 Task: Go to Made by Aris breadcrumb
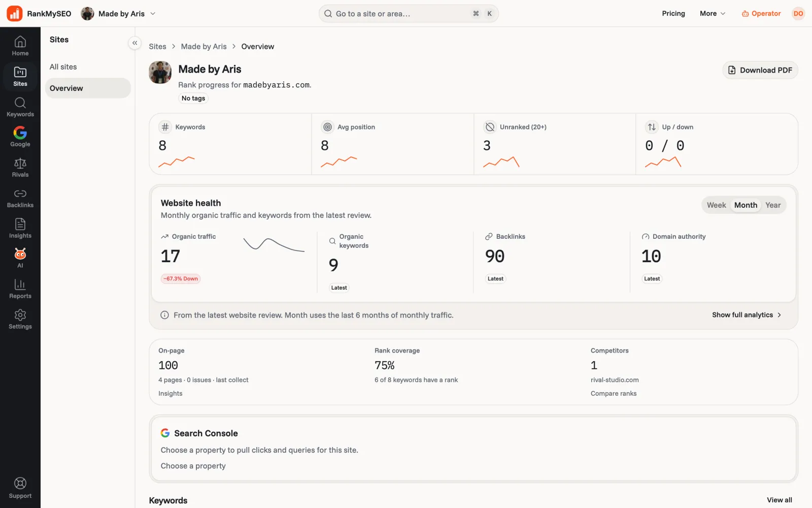204,46
